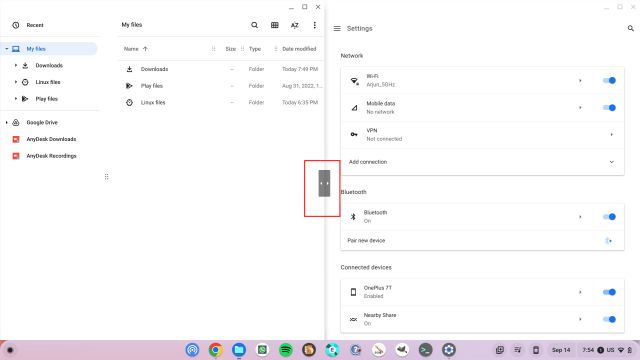
Task: Open OnePlus 7T details arrow
Action: tap(580, 292)
